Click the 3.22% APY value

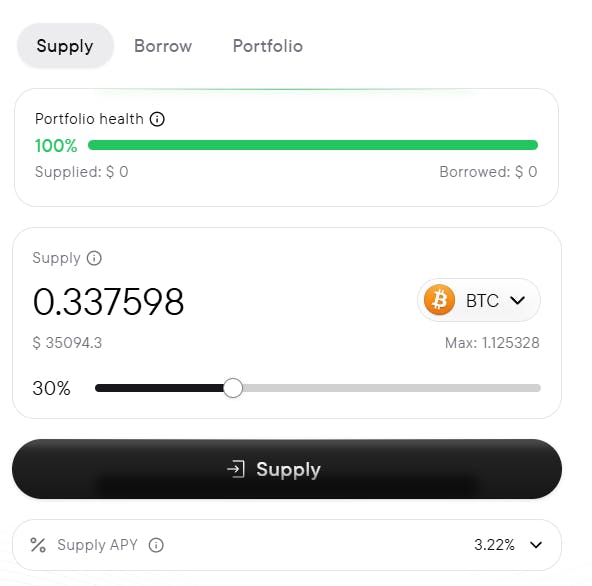click(x=494, y=545)
